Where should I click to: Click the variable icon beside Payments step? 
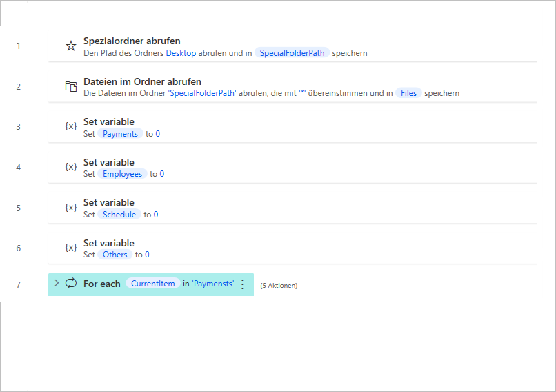click(71, 126)
